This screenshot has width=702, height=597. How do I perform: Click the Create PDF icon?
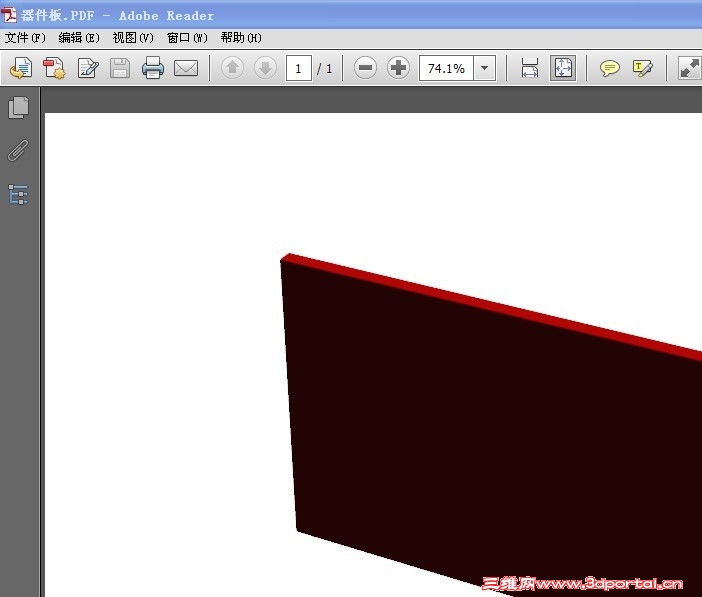coord(54,68)
